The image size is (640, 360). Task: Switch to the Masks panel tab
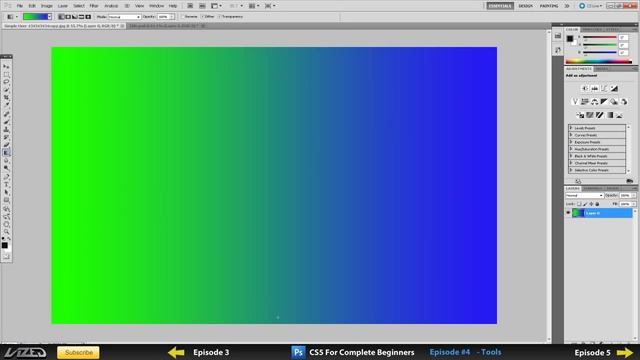click(x=602, y=69)
